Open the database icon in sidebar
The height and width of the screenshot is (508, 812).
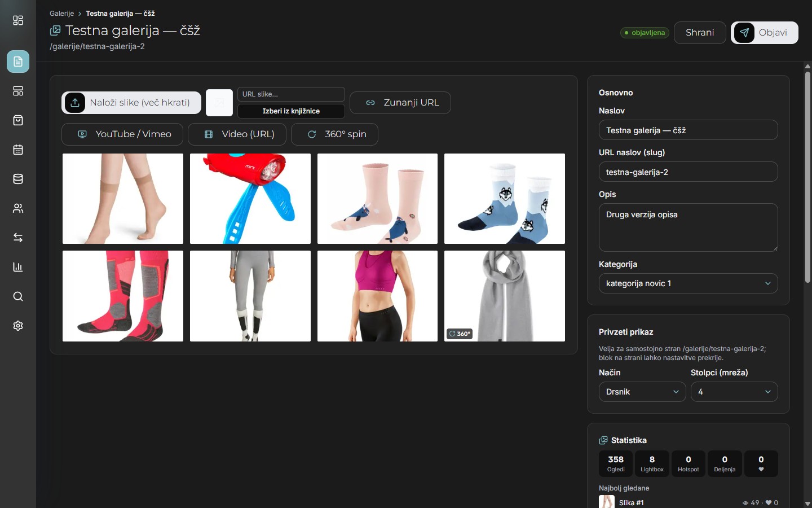(18, 179)
